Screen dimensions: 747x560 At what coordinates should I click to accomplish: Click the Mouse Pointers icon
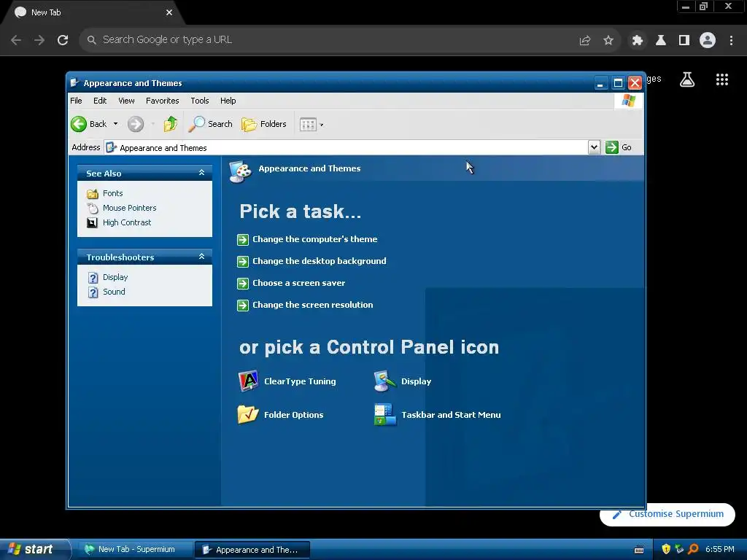click(93, 208)
